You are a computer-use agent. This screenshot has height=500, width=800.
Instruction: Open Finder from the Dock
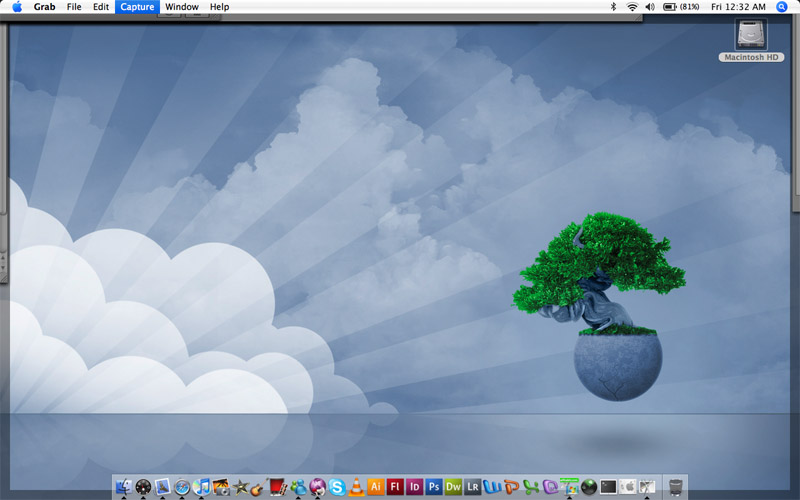point(123,486)
